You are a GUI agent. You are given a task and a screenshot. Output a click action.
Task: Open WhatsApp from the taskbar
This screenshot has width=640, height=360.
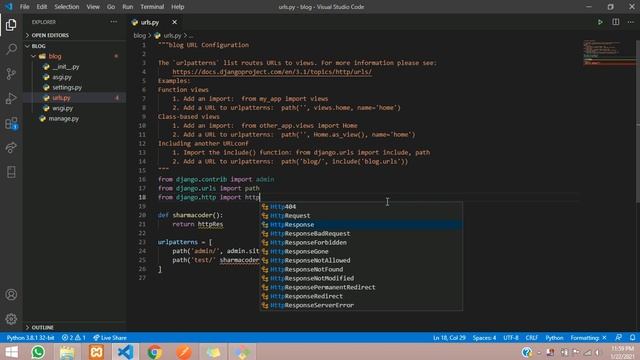38,352
